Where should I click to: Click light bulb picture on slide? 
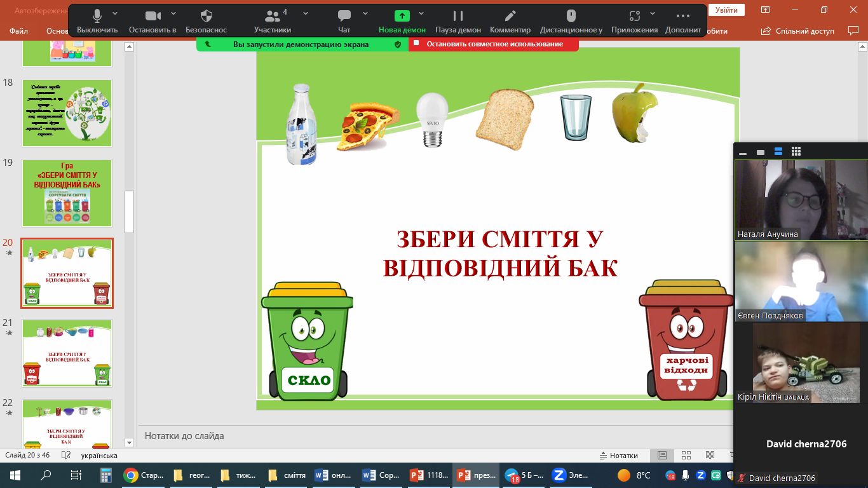tap(431, 119)
